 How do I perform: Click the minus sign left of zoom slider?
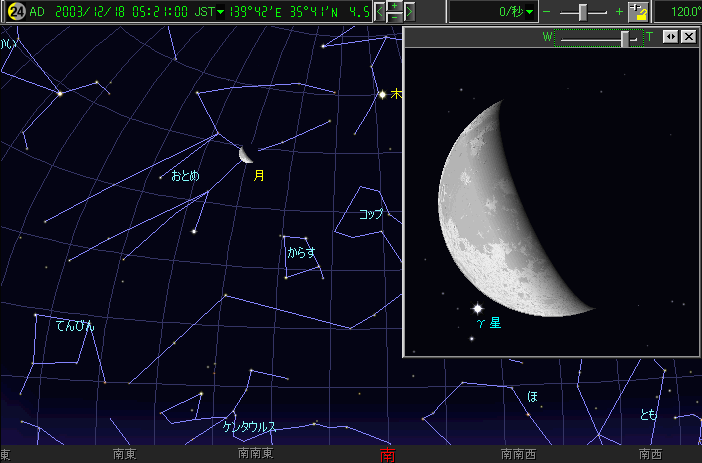point(547,11)
